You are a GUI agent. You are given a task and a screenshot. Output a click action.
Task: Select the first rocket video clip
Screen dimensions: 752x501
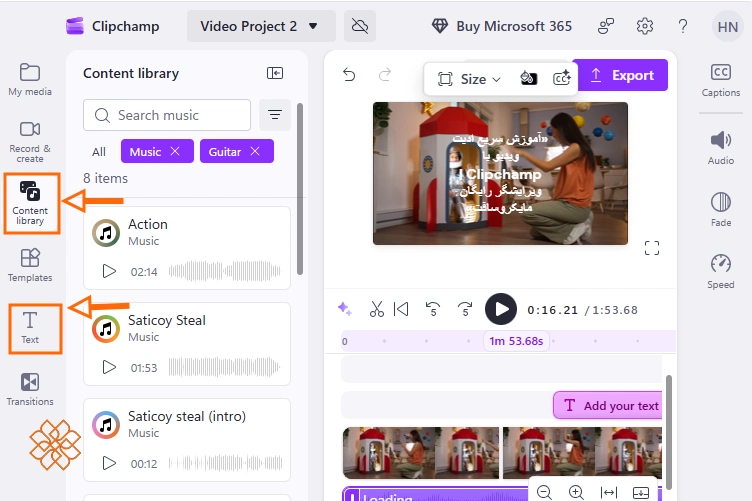point(421,453)
